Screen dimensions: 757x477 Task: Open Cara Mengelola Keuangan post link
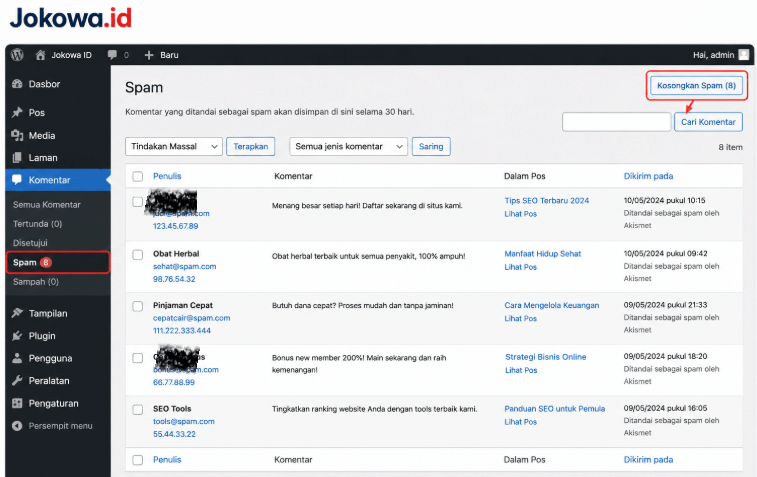pos(552,305)
